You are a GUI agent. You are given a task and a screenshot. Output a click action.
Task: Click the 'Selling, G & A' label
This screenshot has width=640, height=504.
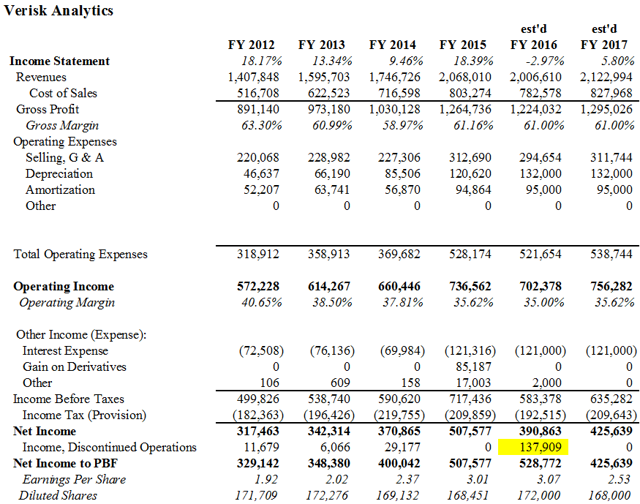click(64, 158)
